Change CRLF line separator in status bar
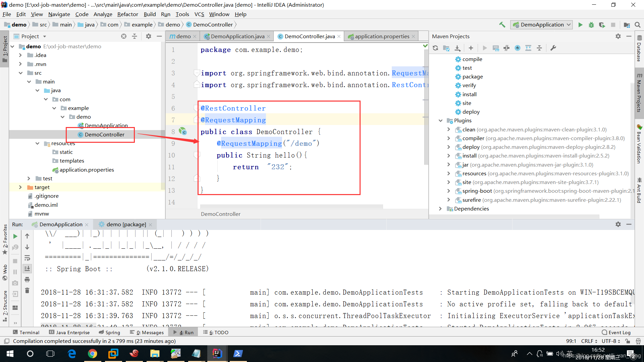Screen dimensions: 644x362 point(589,341)
